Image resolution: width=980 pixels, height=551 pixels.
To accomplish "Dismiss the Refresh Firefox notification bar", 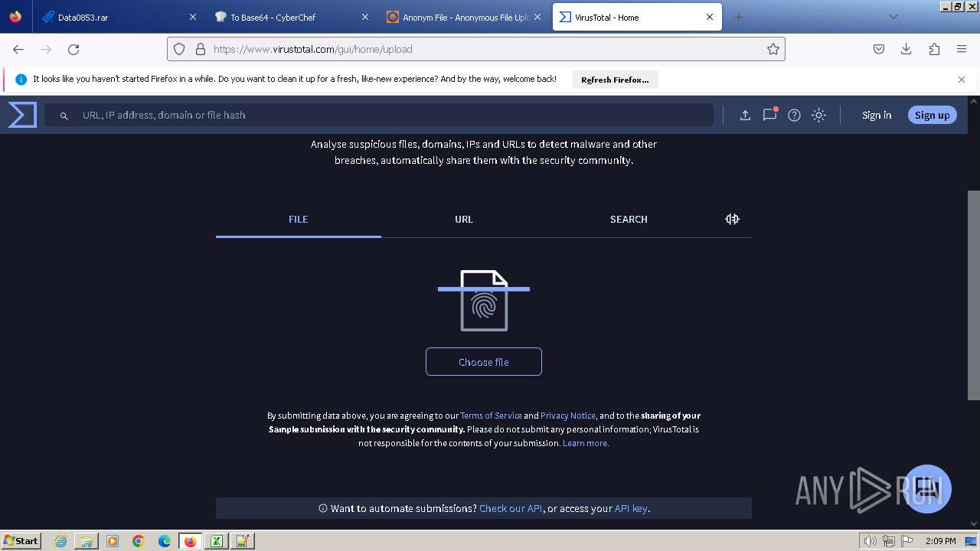I will [962, 80].
